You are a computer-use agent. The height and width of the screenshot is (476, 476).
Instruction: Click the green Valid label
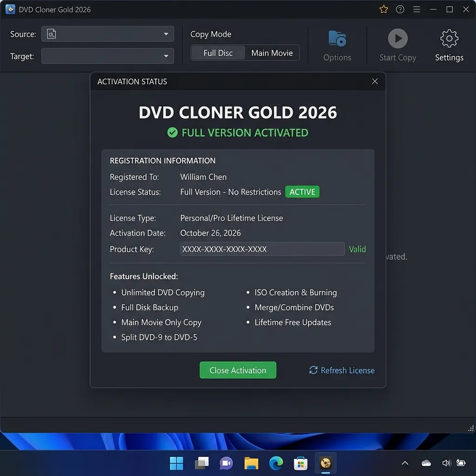click(x=357, y=249)
